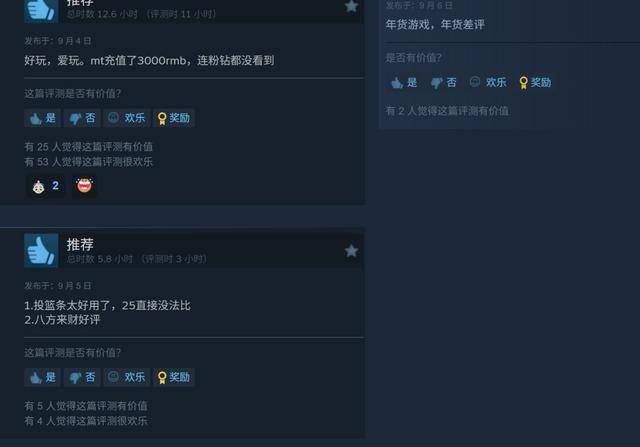Mark the 投篮条 review as 欢乐

tap(127, 377)
